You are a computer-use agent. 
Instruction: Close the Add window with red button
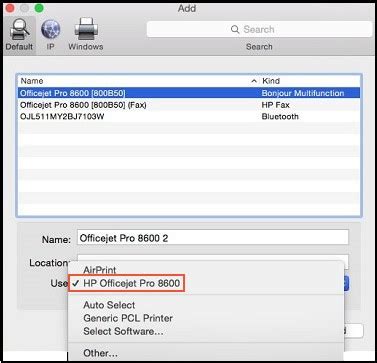tap(10, 8)
